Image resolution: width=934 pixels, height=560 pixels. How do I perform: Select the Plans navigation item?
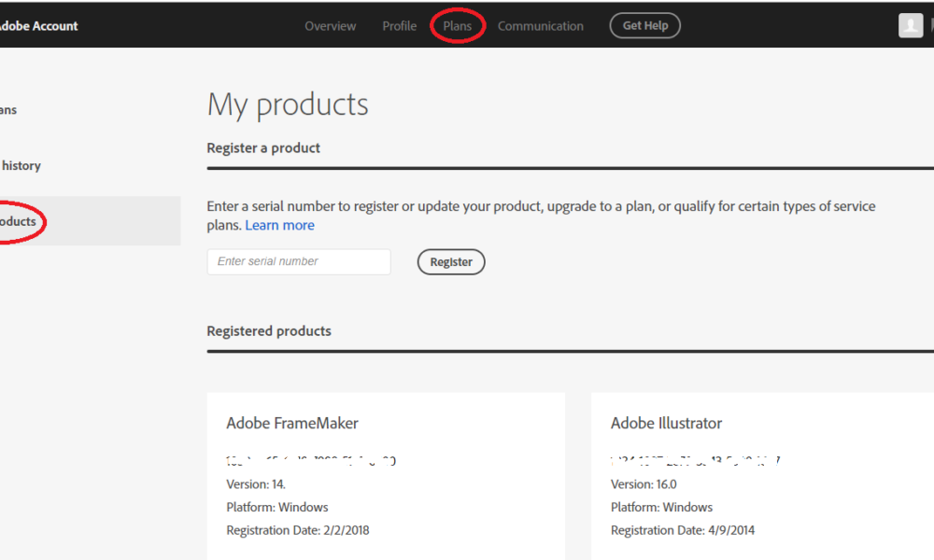457,26
